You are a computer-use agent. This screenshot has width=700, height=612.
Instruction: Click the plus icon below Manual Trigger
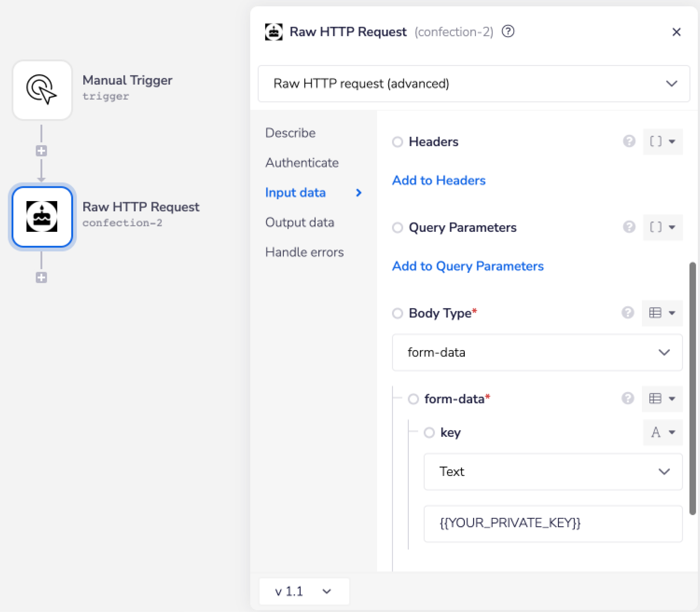(x=41, y=151)
